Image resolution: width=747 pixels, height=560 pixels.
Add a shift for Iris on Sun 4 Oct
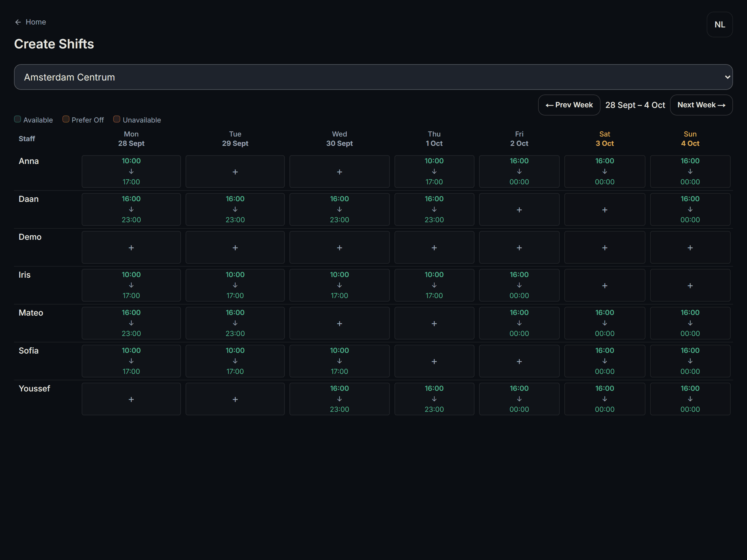(x=690, y=286)
